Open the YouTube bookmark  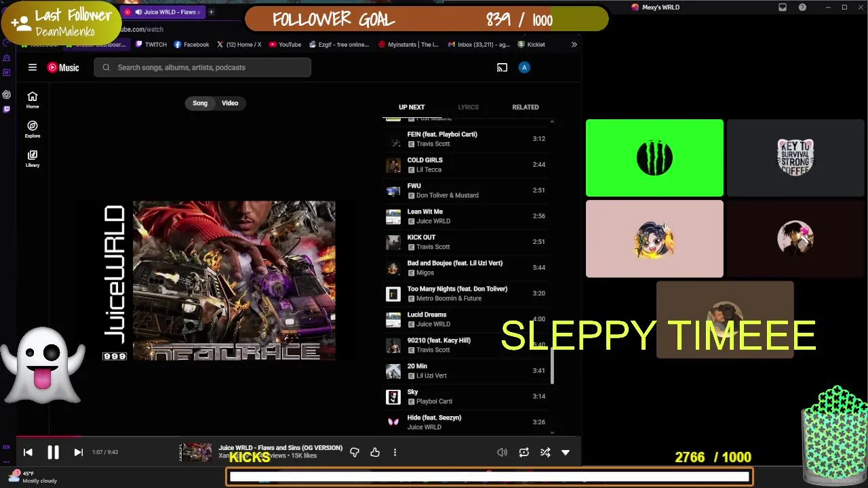(x=285, y=45)
